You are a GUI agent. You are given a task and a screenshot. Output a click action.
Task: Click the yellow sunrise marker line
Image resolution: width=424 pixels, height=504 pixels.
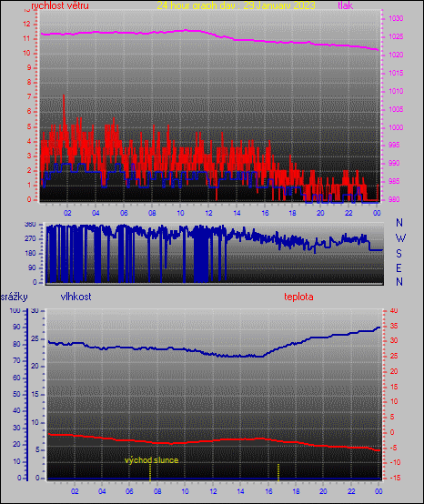150,472
